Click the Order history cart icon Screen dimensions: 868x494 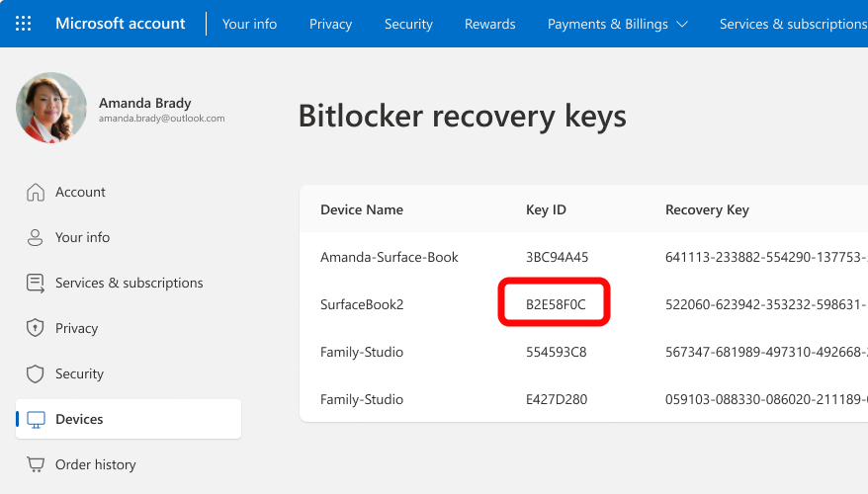(36, 465)
